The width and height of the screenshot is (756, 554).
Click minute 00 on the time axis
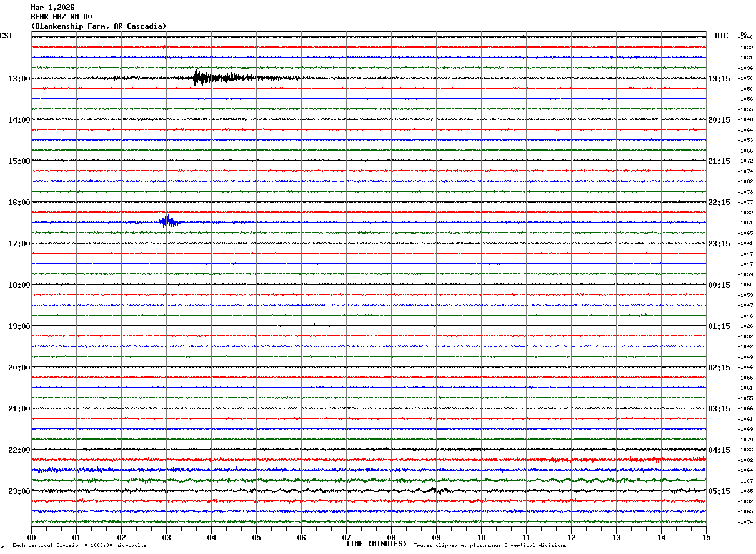point(32,537)
